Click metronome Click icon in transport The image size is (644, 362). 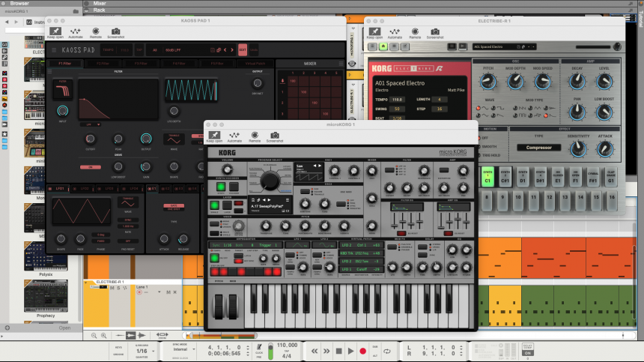click(x=259, y=347)
